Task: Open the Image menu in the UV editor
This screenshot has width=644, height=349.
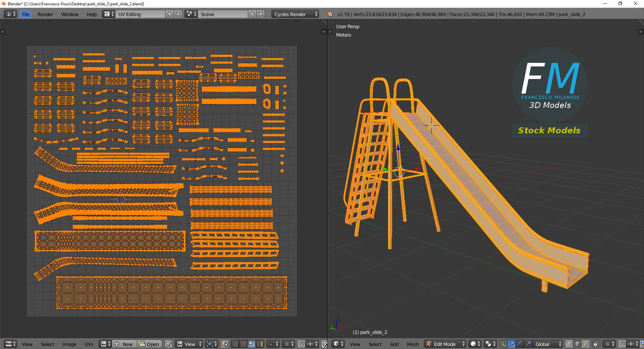Action: point(69,344)
